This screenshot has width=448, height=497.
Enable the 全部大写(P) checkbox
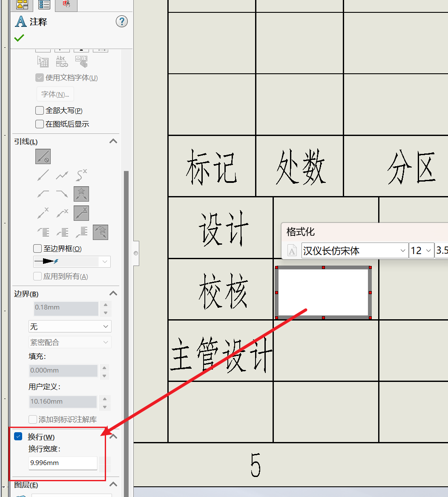[40, 110]
